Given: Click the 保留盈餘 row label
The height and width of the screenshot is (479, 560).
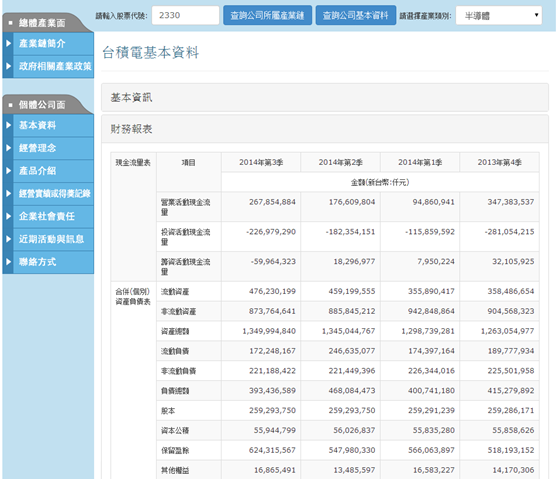Looking at the screenshot, I should tap(175, 450).
